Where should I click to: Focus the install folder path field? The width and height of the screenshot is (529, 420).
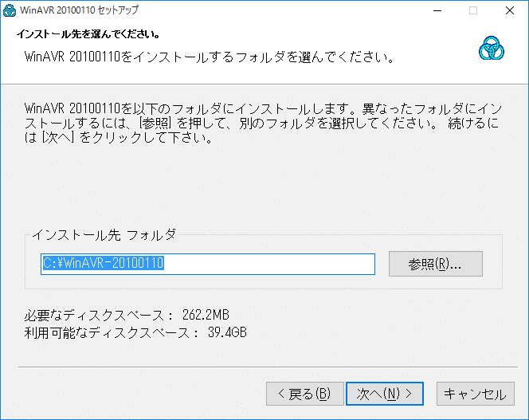tap(208, 264)
